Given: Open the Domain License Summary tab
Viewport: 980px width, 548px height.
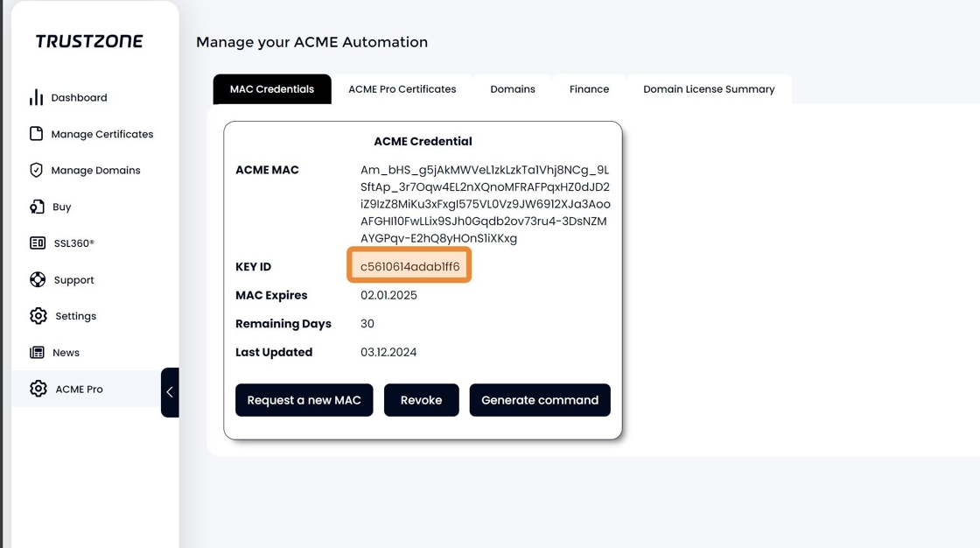Looking at the screenshot, I should (x=709, y=88).
